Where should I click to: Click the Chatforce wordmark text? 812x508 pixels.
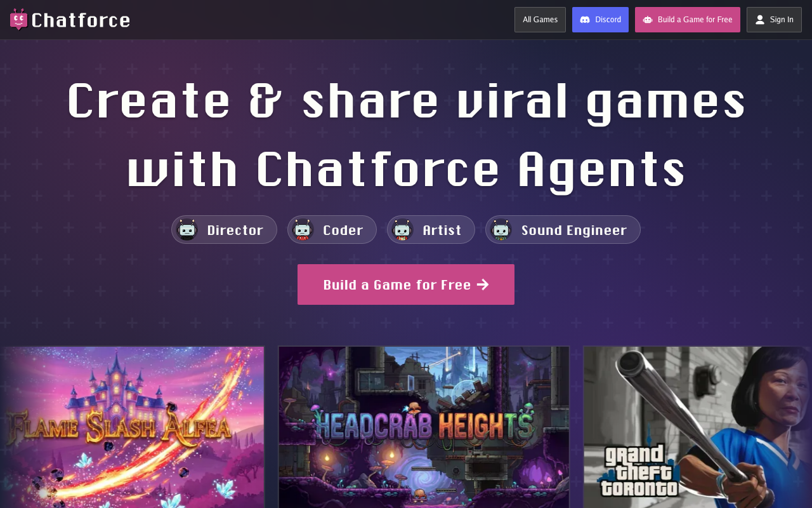click(81, 20)
